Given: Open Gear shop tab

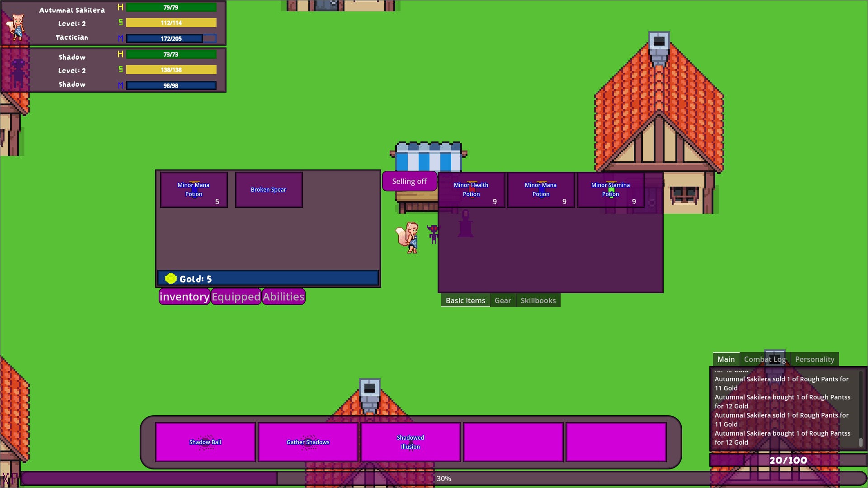Looking at the screenshot, I should 503,300.
